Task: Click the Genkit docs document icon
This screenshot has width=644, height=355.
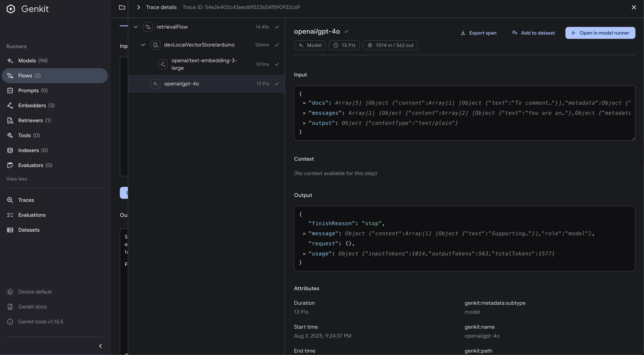Action: click(10, 307)
